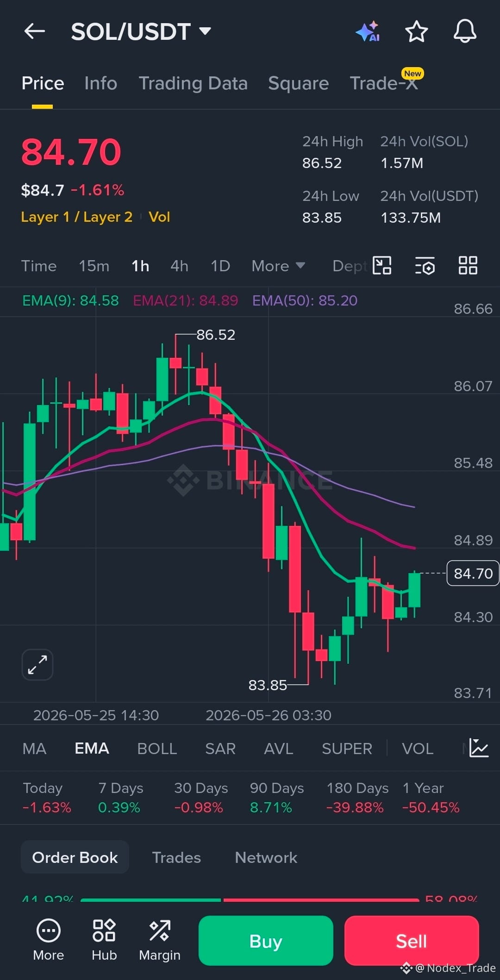
Task: Enable the SAR indicator
Action: coord(220,749)
